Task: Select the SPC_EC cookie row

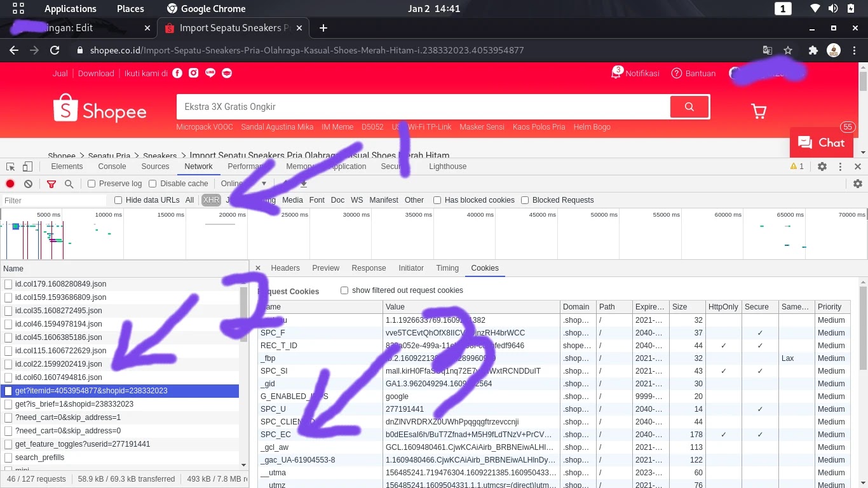Action: pos(553,435)
